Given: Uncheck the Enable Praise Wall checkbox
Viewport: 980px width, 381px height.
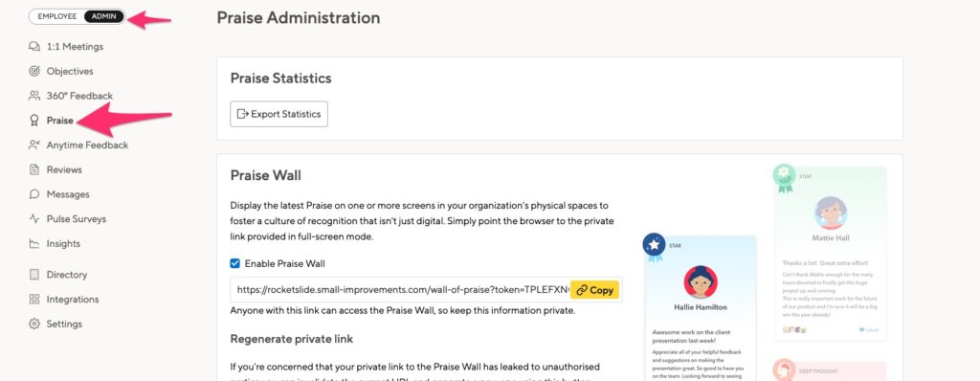Looking at the screenshot, I should pos(235,263).
